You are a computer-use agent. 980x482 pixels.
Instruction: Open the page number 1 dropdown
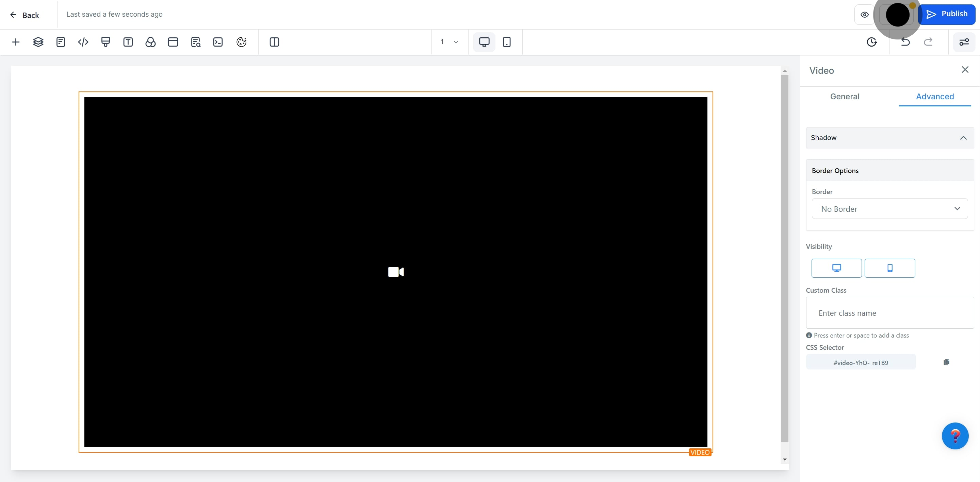pyautogui.click(x=449, y=42)
